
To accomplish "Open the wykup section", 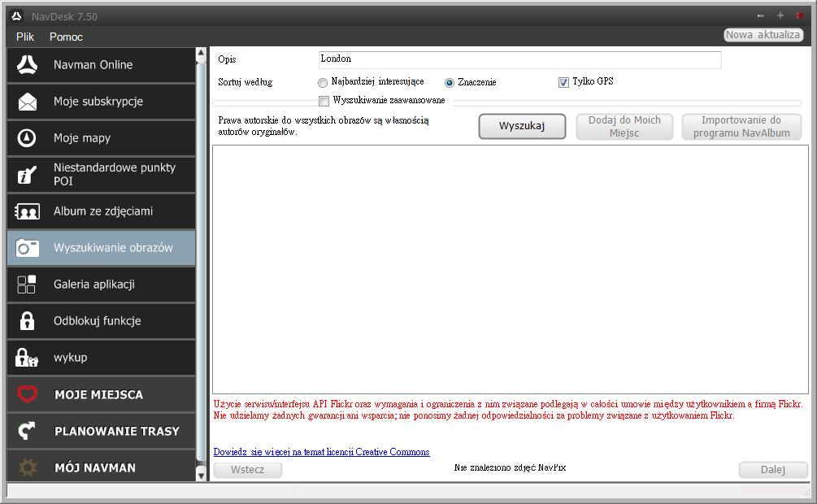I will pyautogui.click(x=101, y=358).
